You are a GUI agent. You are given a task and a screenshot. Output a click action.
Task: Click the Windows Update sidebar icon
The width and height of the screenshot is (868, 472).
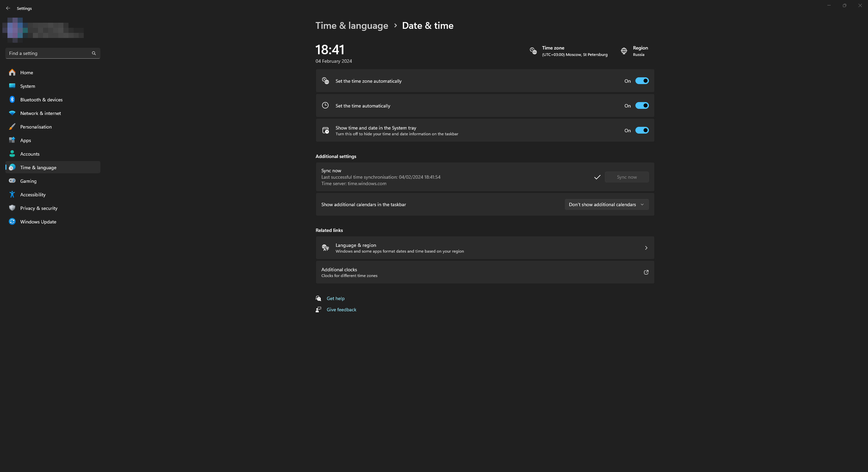[x=12, y=221]
